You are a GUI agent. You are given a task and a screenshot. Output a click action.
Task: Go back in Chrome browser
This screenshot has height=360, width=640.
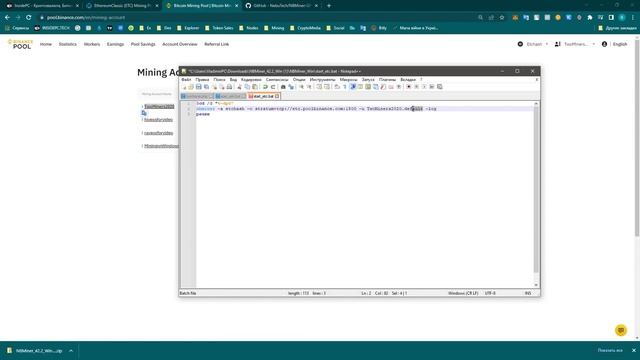(x=7, y=18)
